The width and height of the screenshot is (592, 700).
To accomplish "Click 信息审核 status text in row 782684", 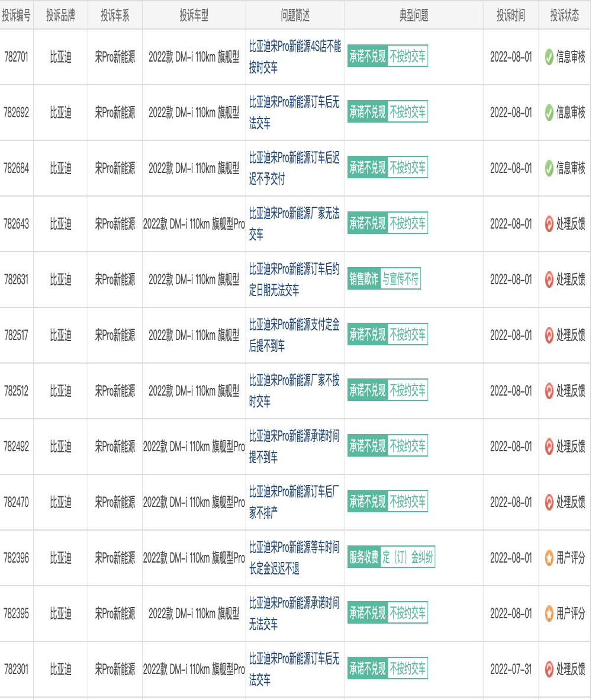I will tap(571, 168).
